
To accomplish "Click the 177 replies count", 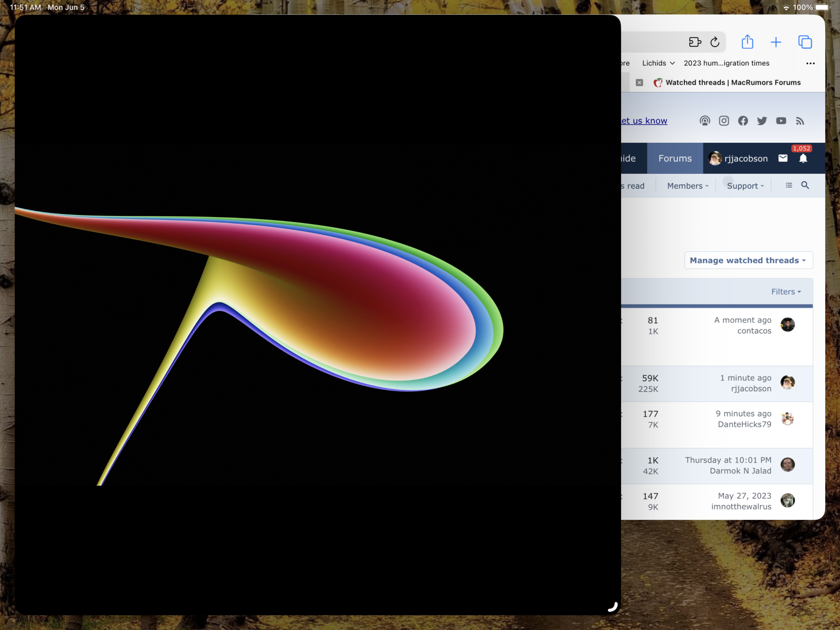I will 650,414.
